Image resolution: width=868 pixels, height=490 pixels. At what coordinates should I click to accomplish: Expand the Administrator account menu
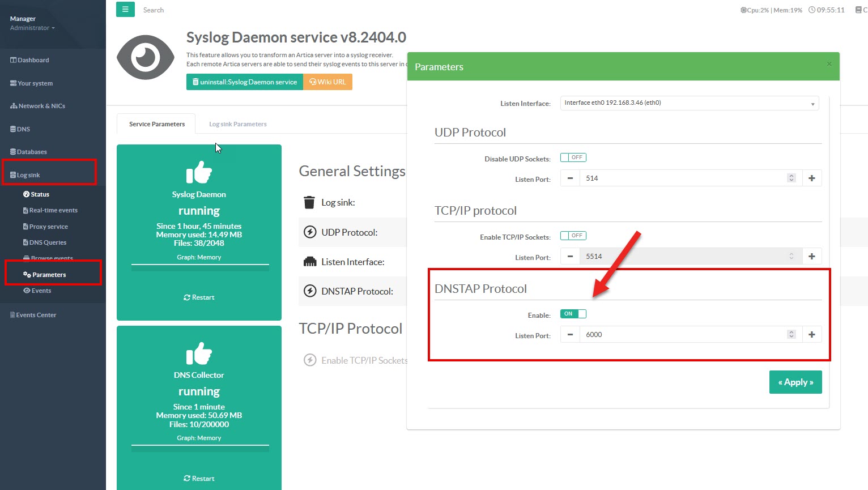(32, 28)
